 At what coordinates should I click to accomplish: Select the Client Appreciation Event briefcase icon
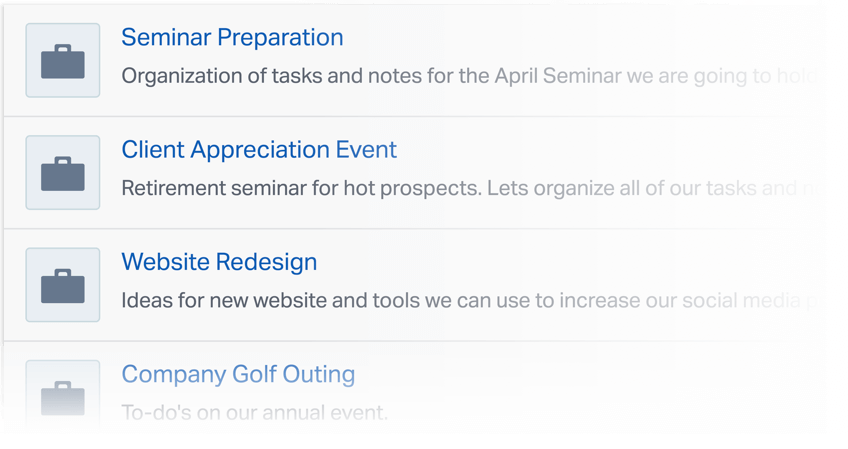click(x=63, y=174)
